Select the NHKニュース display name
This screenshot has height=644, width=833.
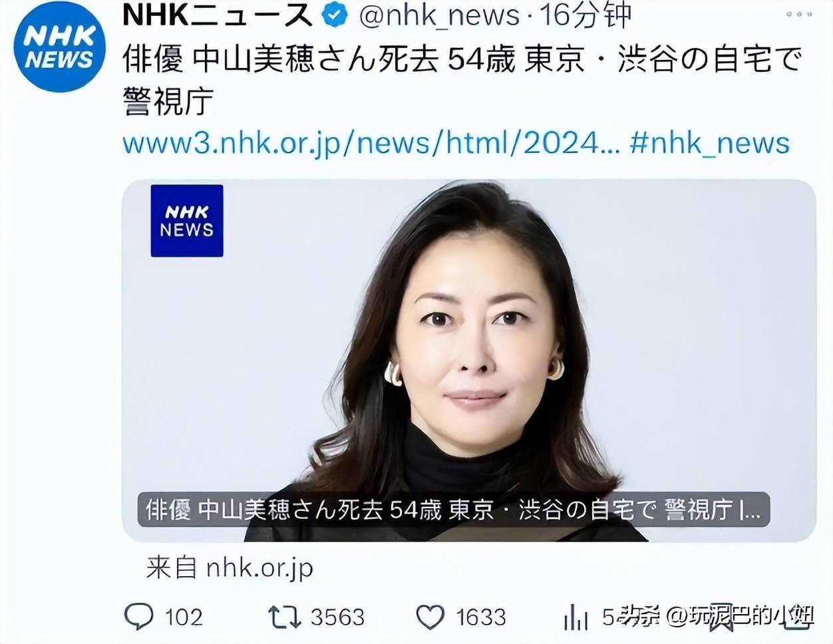218,15
